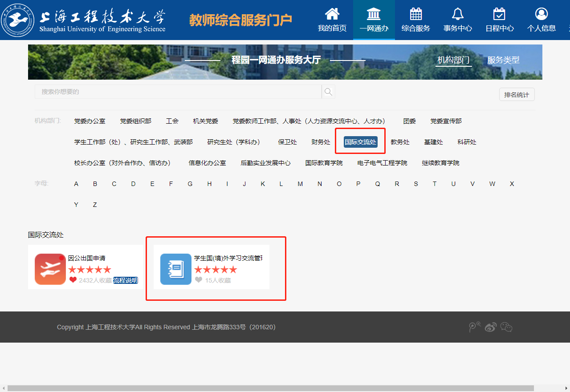Click the magnifier search icon
Image resolution: width=570 pixels, height=392 pixels.
328,92
